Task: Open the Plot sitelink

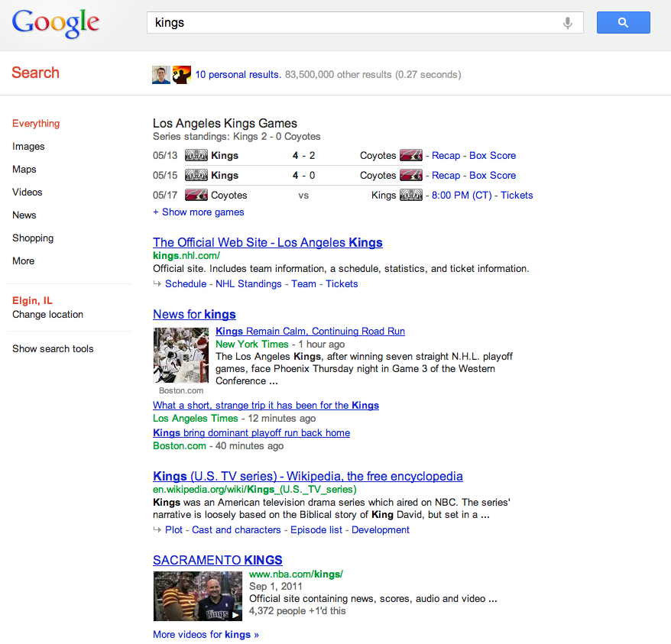Action: coord(173,530)
